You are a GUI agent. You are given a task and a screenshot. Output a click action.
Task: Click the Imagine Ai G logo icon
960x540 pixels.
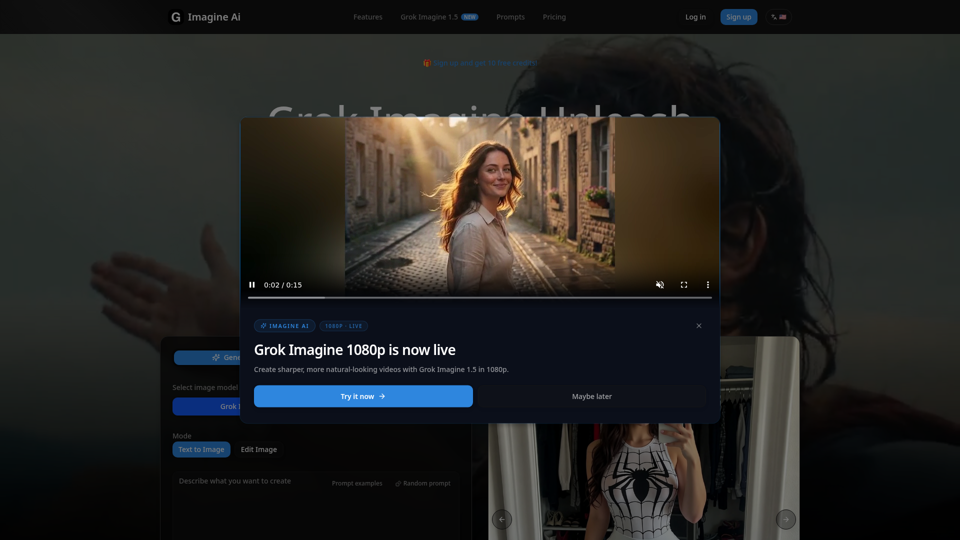176,17
